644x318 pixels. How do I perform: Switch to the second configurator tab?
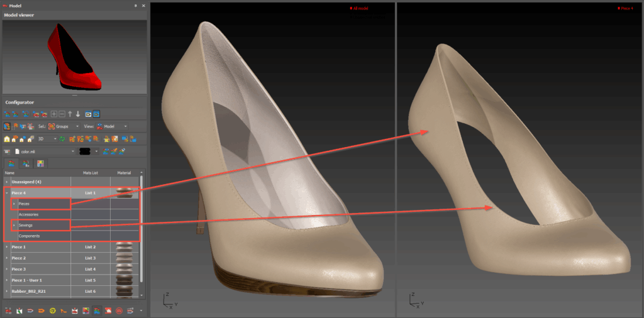[26, 164]
